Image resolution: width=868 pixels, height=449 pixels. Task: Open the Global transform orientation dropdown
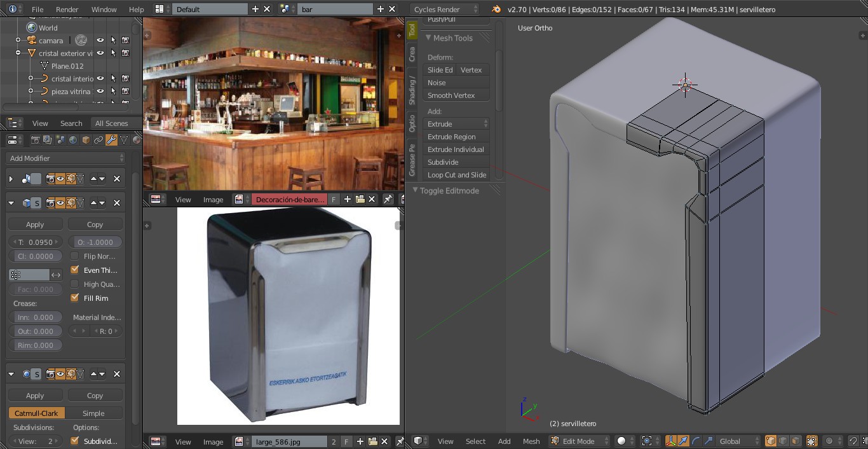click(x=739, y=441)
